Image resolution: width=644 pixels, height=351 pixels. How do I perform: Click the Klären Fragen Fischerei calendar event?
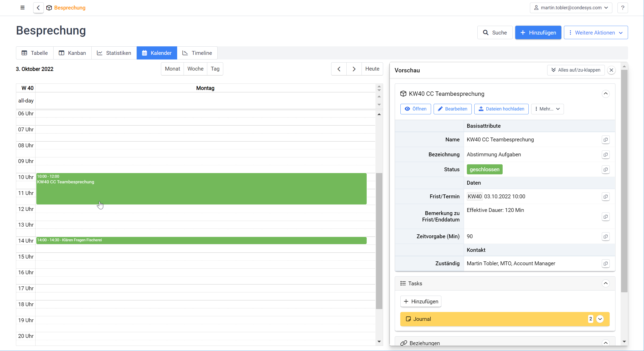201,240
